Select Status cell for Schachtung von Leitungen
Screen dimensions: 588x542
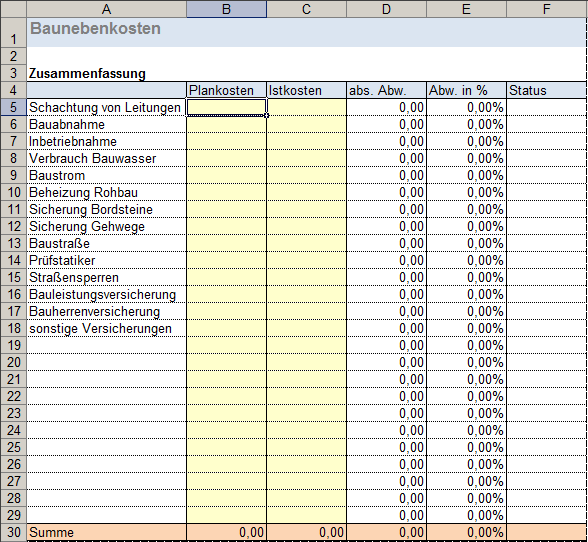[x=546, y=108]
